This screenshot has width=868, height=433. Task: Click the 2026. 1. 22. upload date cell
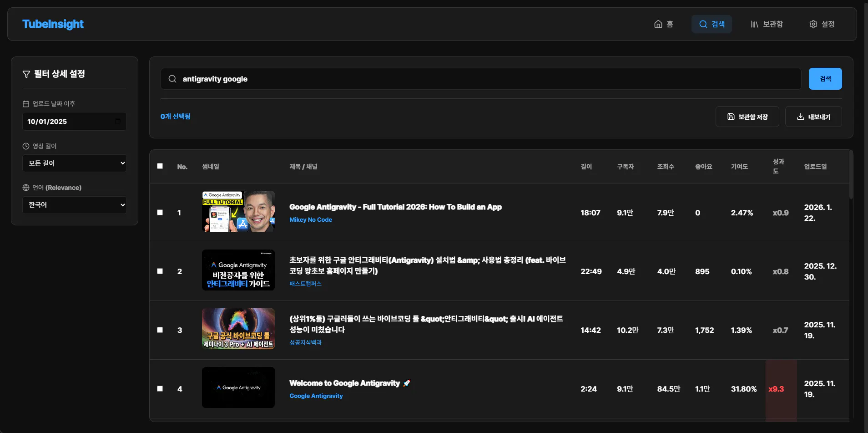coord(818,213)
